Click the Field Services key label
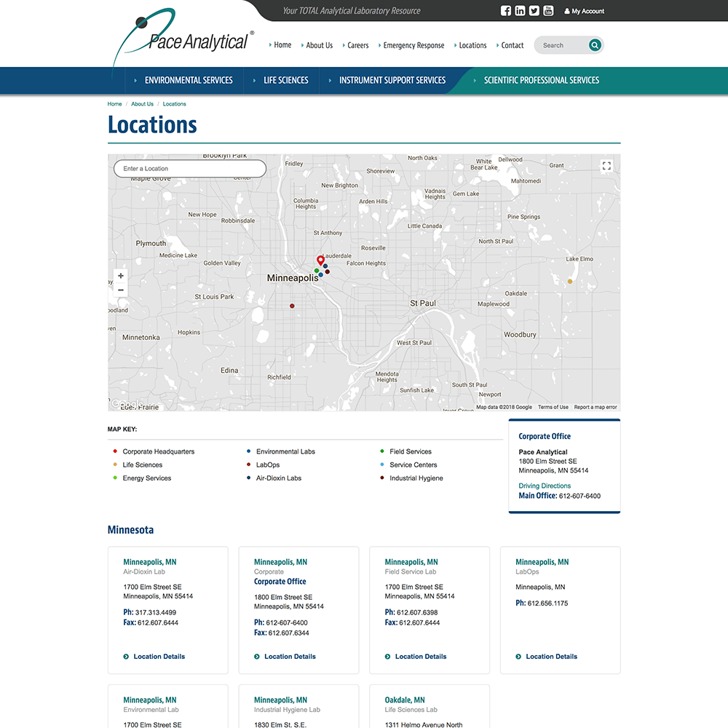 (411, 451)
